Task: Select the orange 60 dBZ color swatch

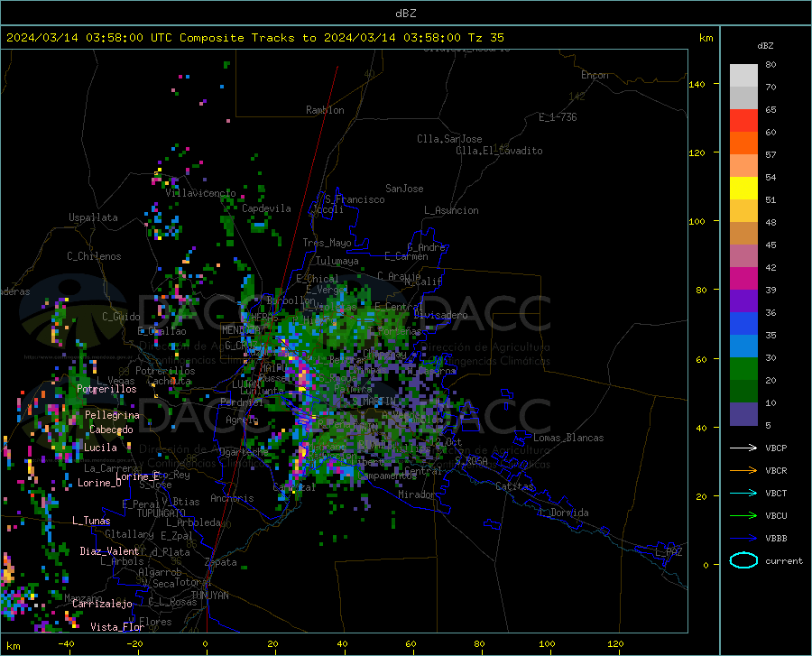Action: (x=743, y=143)
